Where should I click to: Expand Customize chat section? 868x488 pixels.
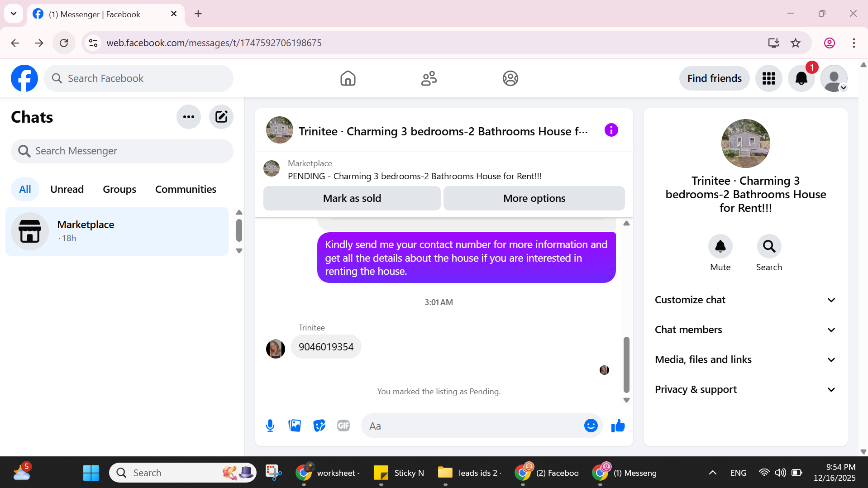pos(745,300)
